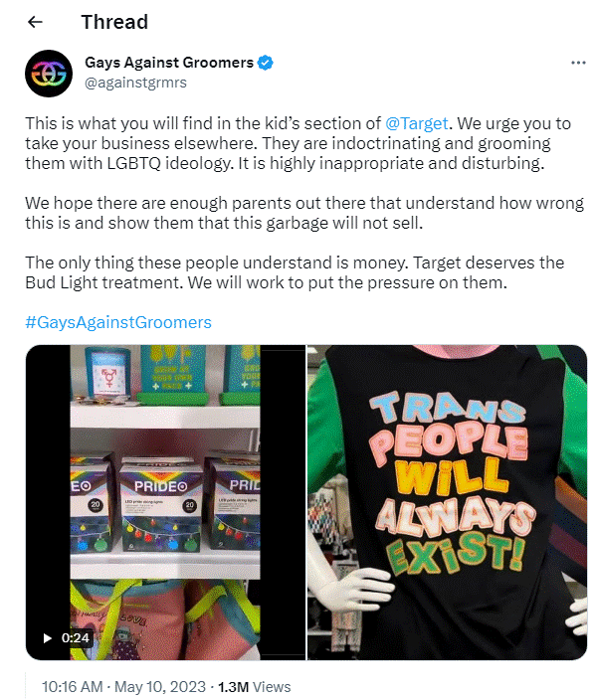Image resolution: width=596 pixels, height=700 pixels.
Task: Open the #GaysAgainstGroomers hashtag
Action: 118,322
